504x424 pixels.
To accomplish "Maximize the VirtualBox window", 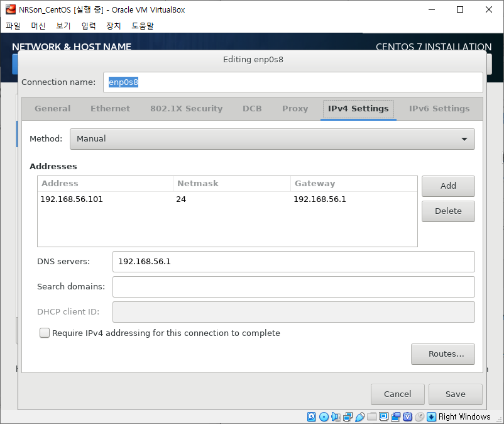I will 460,9.
